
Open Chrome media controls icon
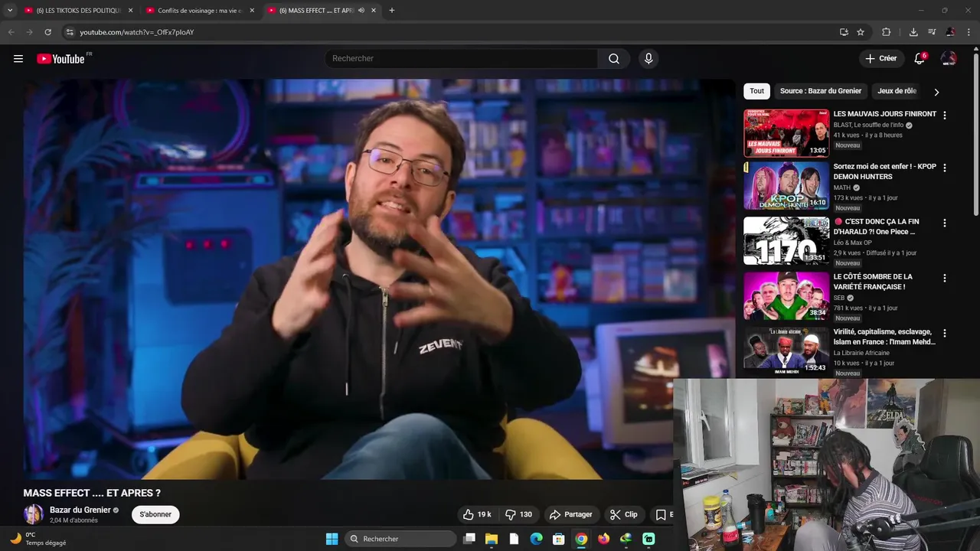point(932,32)
